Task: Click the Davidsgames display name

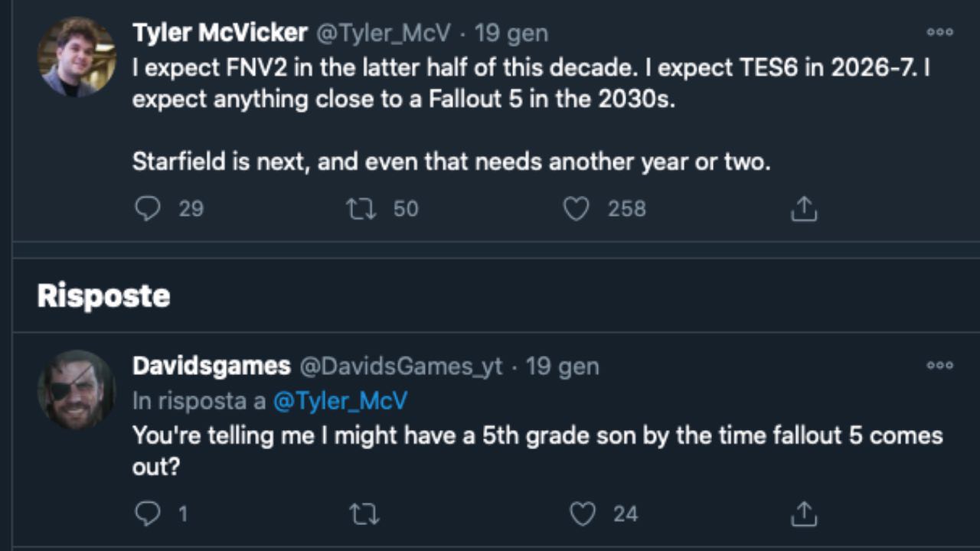Action: click(x=211, y=366)
